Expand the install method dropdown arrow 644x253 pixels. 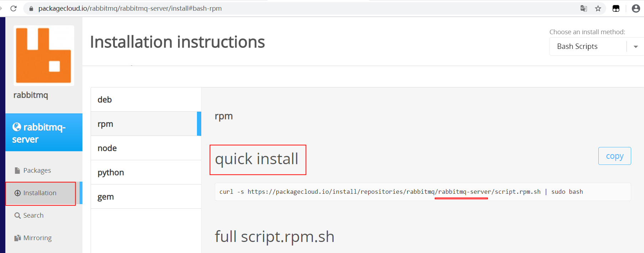[635, 47]
